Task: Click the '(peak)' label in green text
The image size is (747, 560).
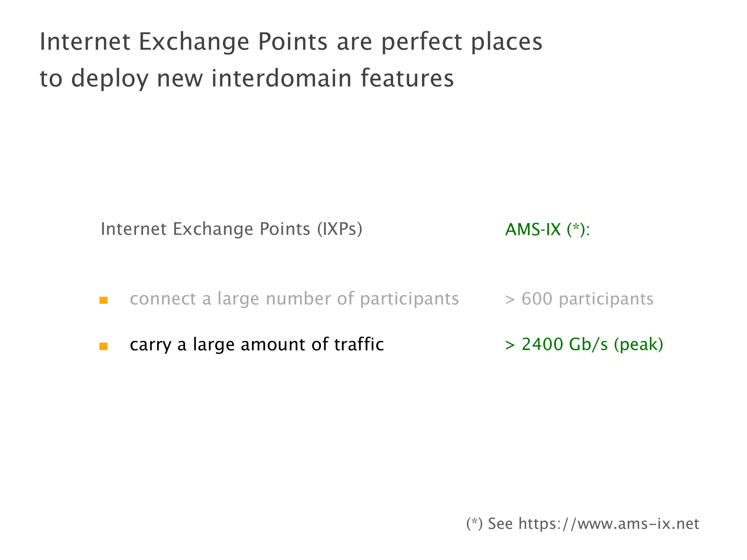Action: tap(638, 344)
